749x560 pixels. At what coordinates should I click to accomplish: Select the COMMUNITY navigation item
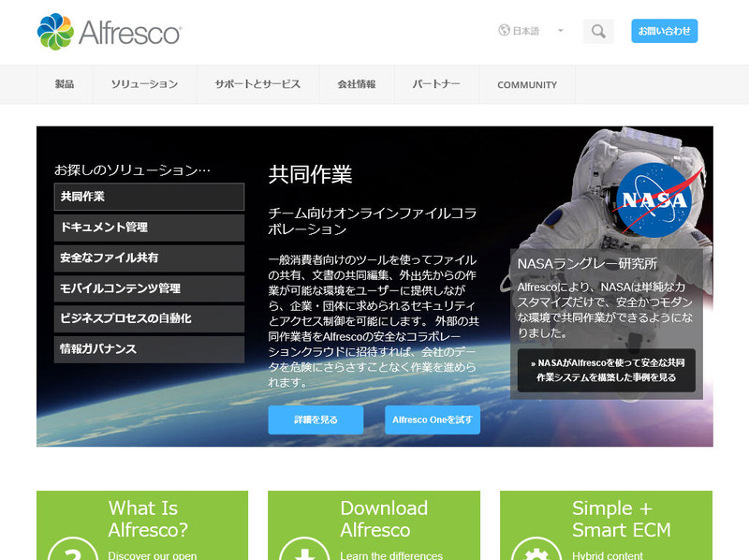527,84
